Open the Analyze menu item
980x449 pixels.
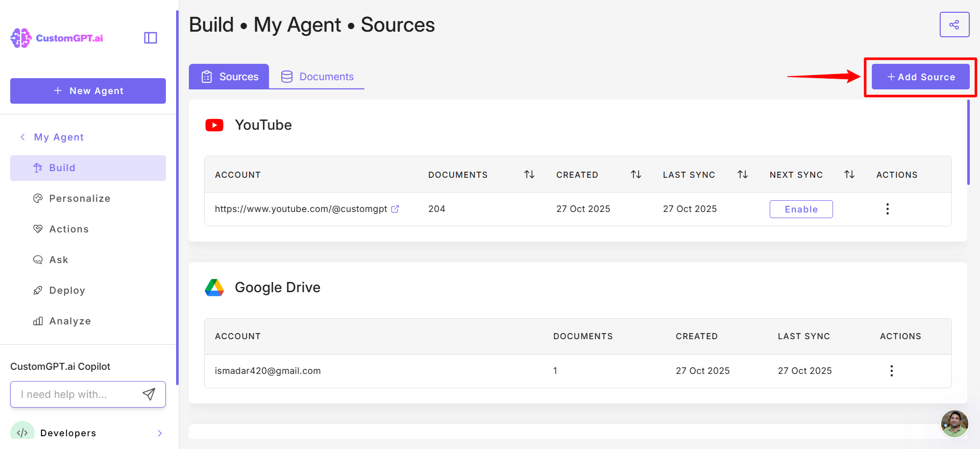pos(88,321)
